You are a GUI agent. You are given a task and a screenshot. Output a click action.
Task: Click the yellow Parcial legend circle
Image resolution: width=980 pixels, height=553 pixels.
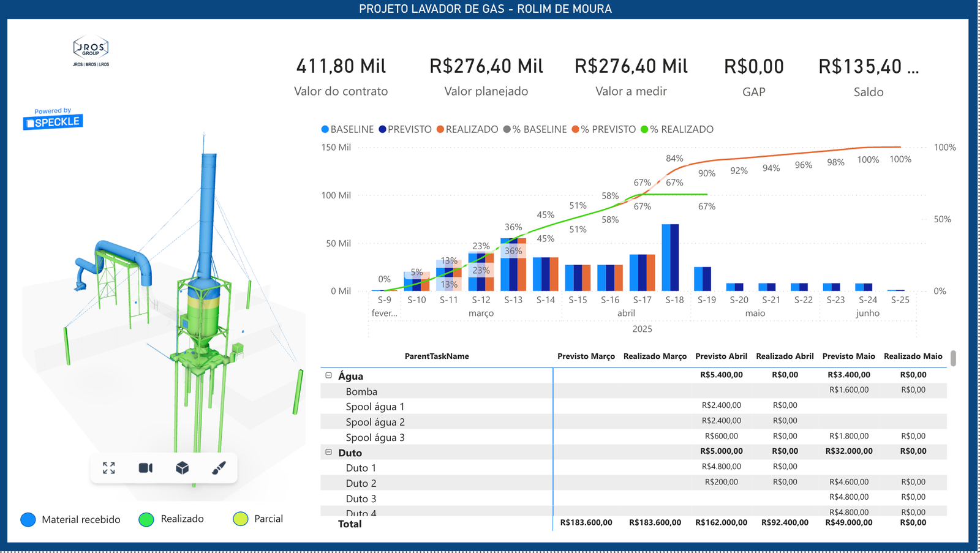coord(241,519)
